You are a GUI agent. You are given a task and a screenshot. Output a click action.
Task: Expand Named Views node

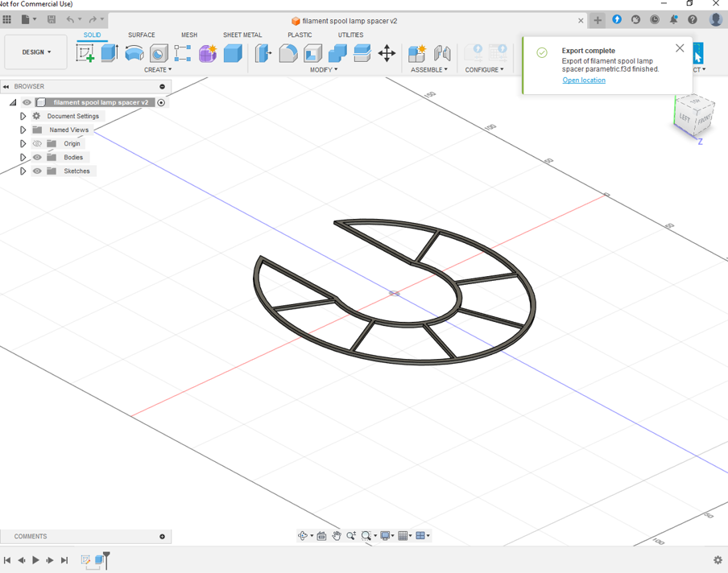pos(23,130)
